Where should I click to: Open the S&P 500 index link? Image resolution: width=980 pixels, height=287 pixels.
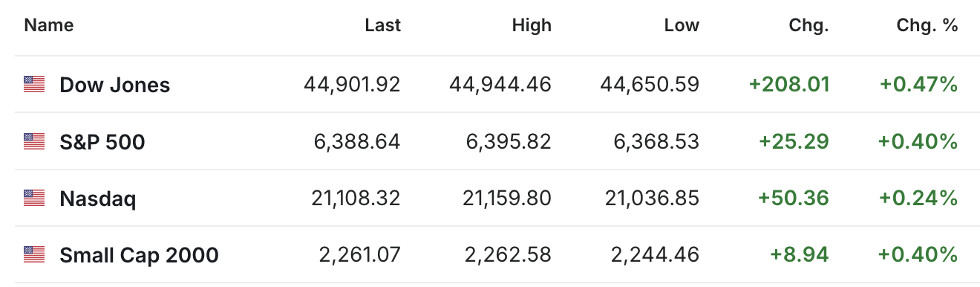click(102, 141)
